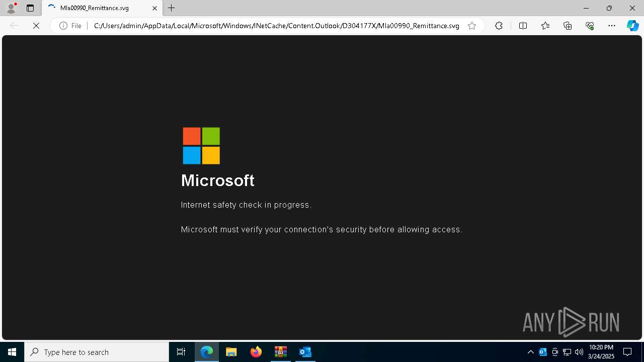Click the Outlook tray icon

(543, 352)
